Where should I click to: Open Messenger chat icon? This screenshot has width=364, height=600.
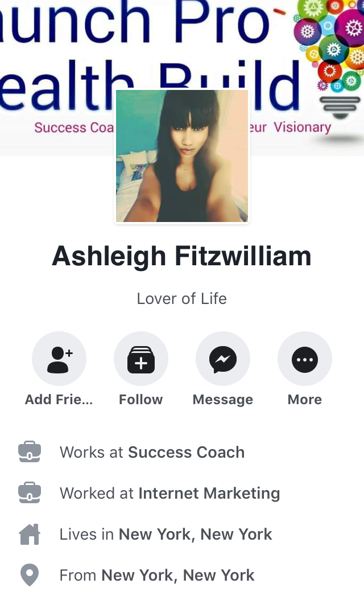click(x=223, y=359)
